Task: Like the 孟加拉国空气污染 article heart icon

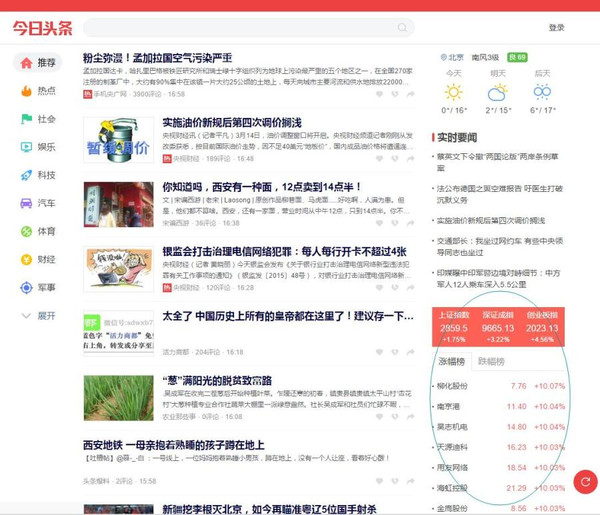Action: tap(379, 94)
